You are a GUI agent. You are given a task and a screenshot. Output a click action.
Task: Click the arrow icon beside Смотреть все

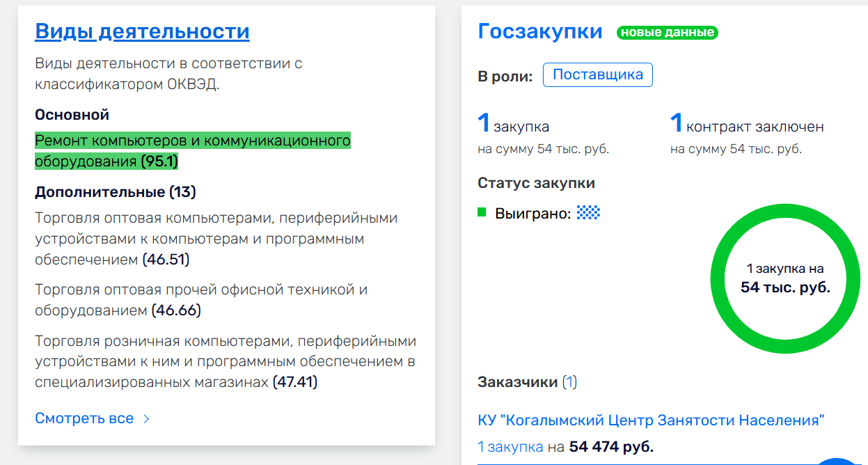(146, 419)
